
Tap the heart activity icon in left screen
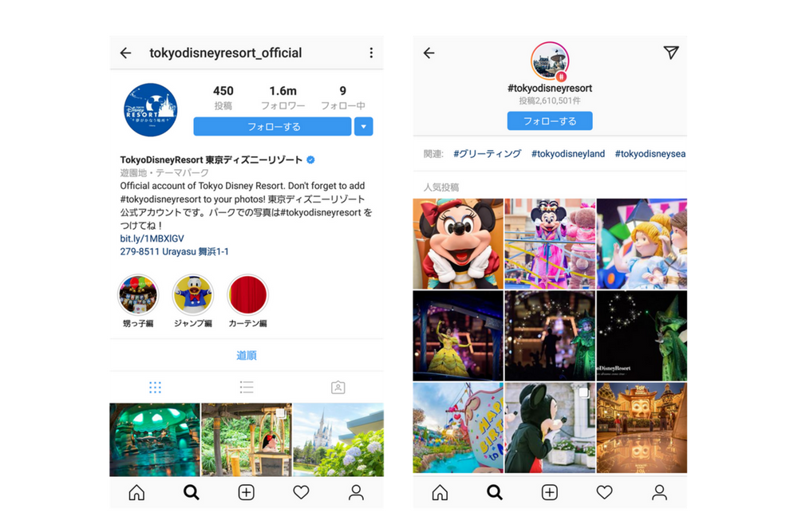tap(302, 492)
